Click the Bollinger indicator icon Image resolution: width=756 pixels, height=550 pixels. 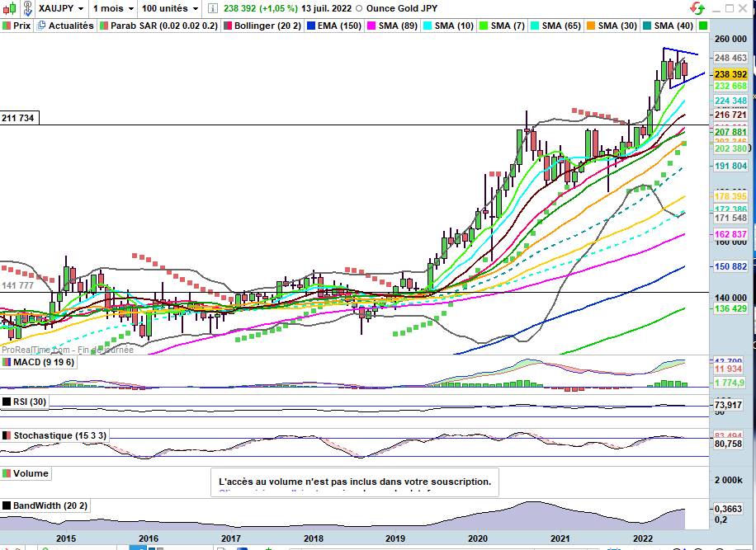coord(227,26)
